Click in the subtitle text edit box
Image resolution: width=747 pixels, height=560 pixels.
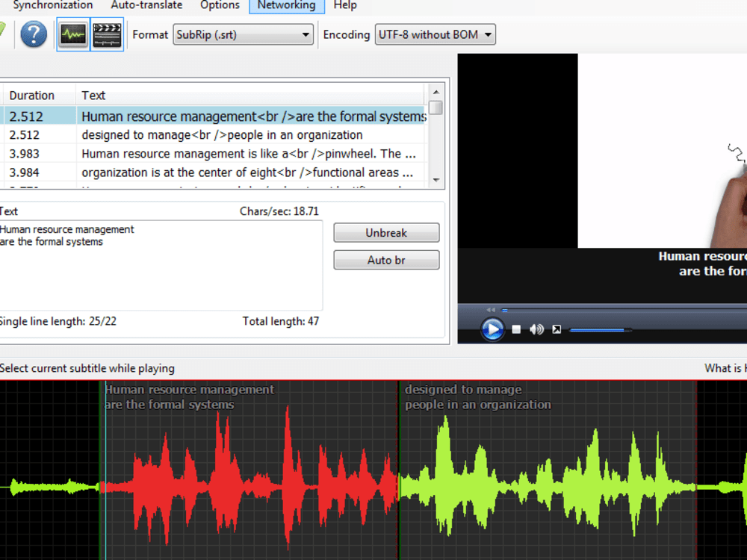(160, 265)
